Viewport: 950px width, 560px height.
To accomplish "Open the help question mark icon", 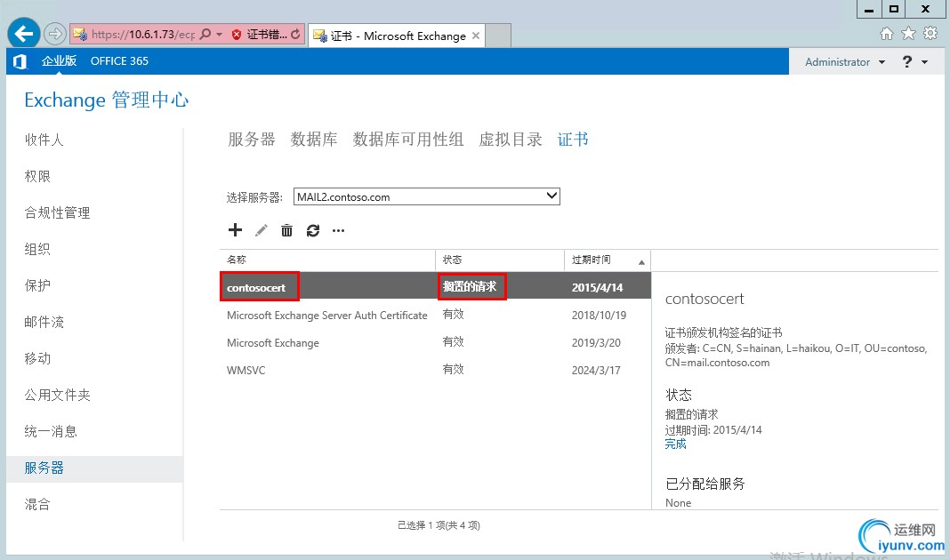I will tap(907, 61).
